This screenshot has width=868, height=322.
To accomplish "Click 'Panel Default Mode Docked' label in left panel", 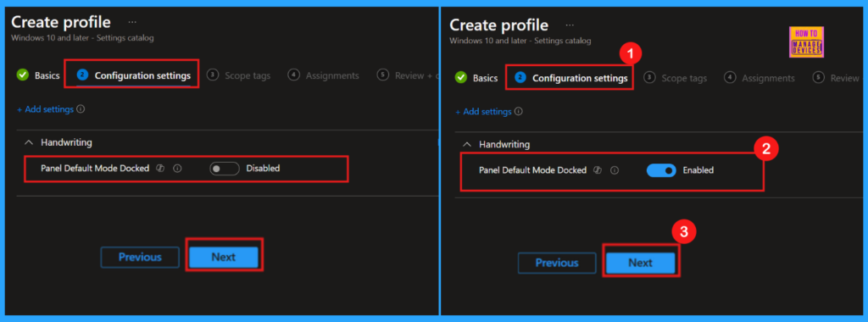I will point(95,168).
